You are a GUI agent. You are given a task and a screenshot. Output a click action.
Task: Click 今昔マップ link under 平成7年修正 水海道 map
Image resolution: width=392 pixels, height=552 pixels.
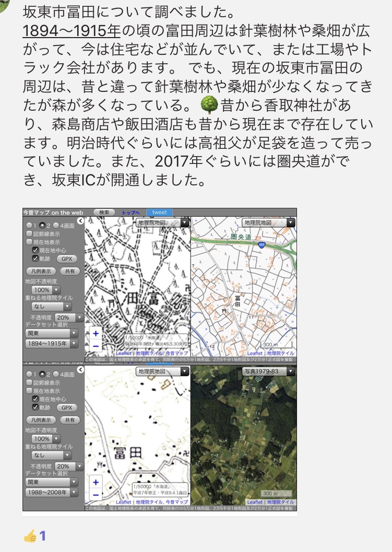(177, 502)
